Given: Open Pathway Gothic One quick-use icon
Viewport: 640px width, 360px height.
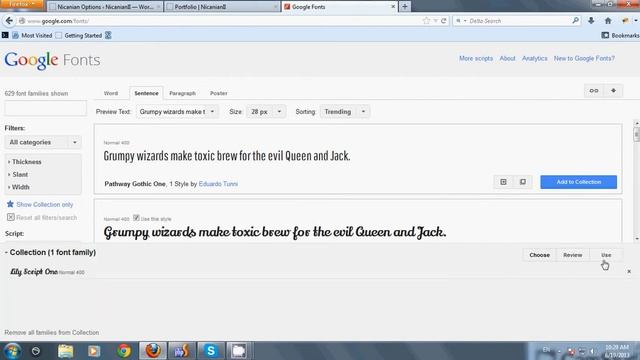Looking at the screenshot, I should 503,182.
